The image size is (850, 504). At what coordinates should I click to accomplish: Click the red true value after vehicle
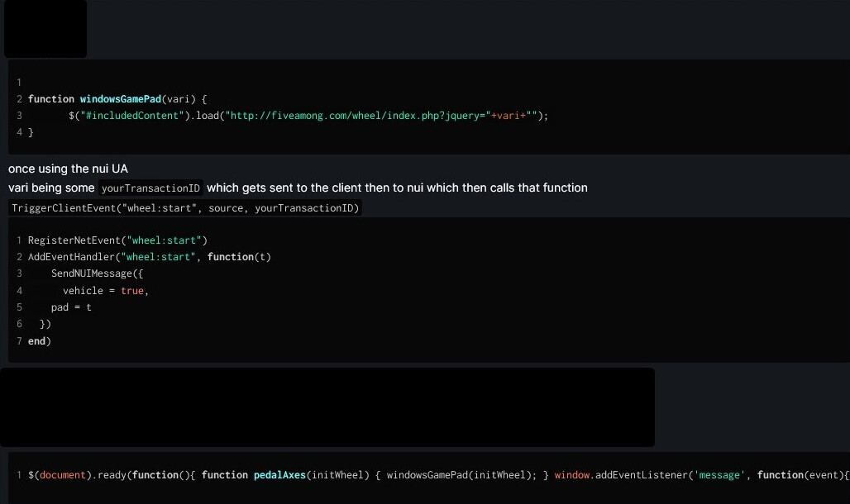132,291
